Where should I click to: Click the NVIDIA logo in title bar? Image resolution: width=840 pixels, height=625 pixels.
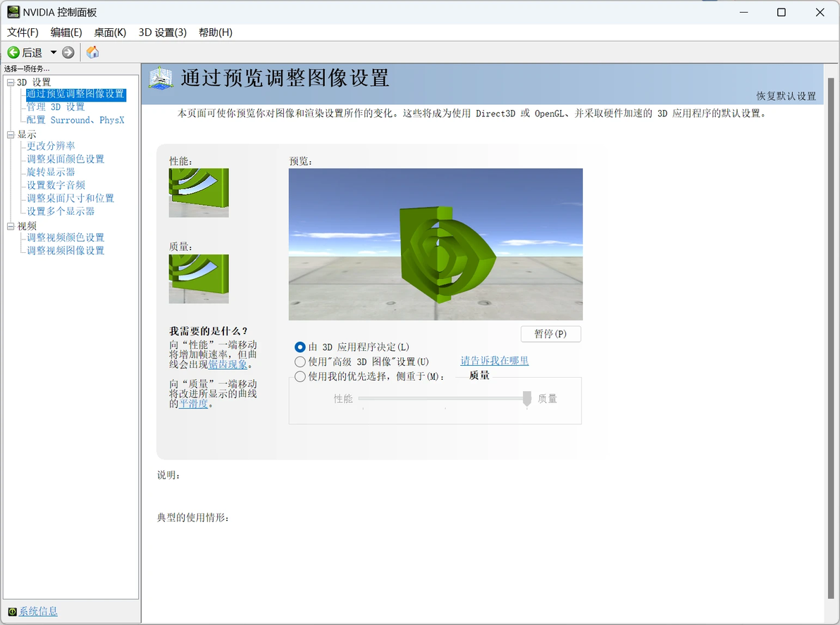[x=13, y=12]
